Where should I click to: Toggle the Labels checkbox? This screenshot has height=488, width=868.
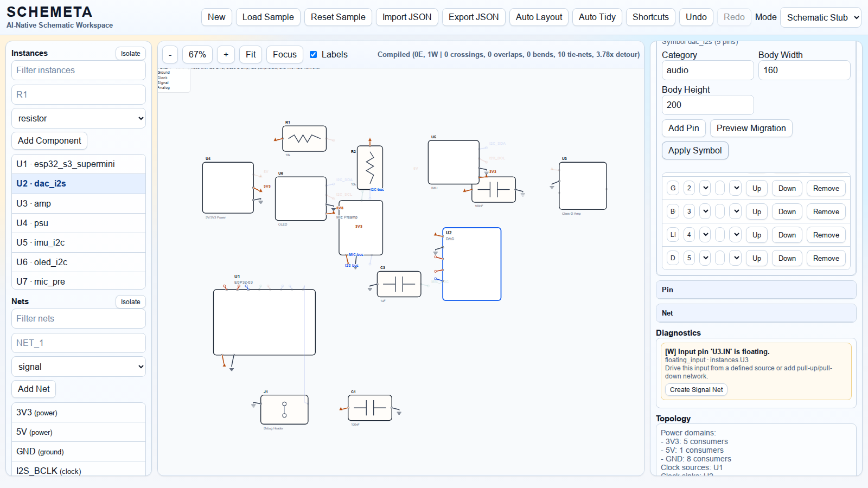pyautogui.click(x=314, y=54)
